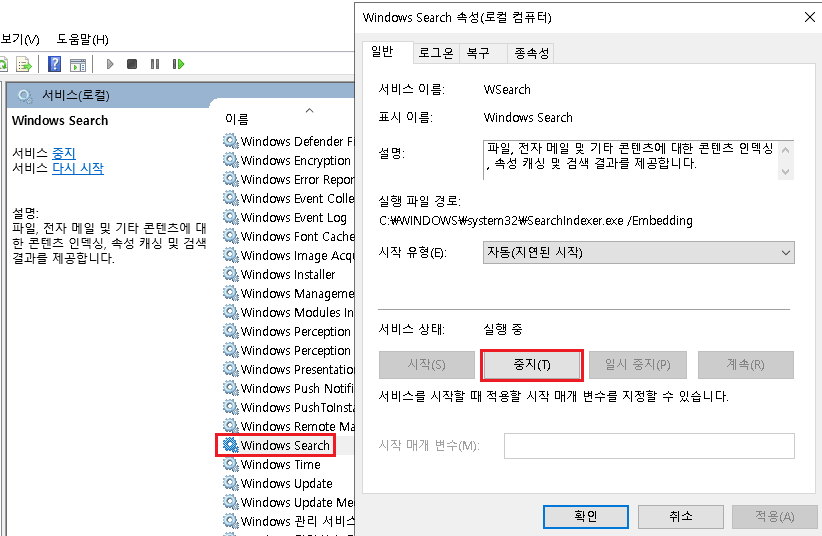Select Windows Manageme service row

[x=288, y=293]
